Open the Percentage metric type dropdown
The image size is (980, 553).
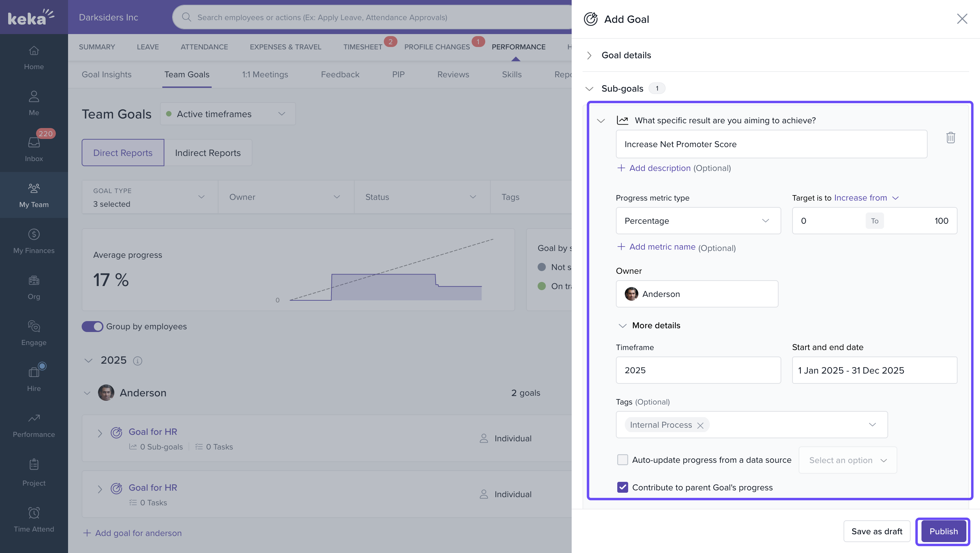698,221
